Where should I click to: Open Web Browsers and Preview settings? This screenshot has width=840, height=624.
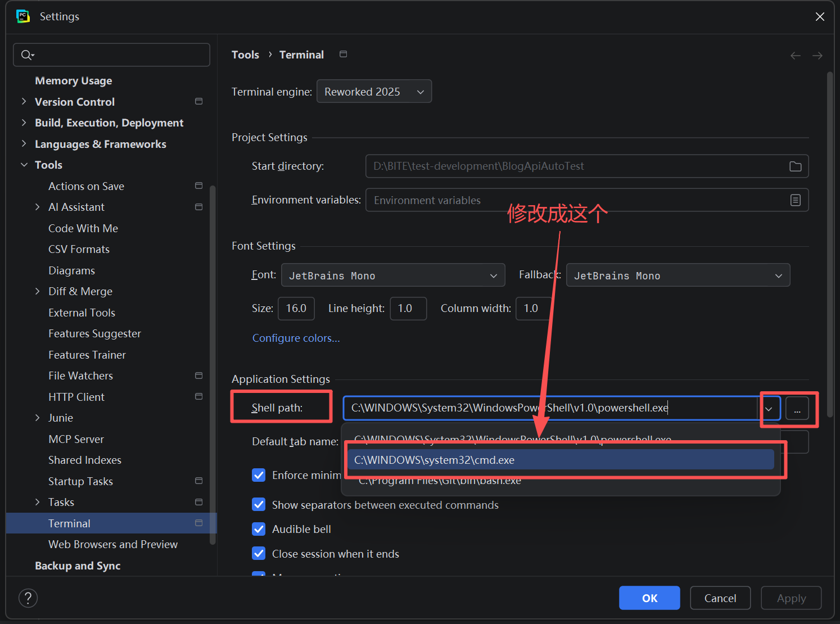[112, 544]
